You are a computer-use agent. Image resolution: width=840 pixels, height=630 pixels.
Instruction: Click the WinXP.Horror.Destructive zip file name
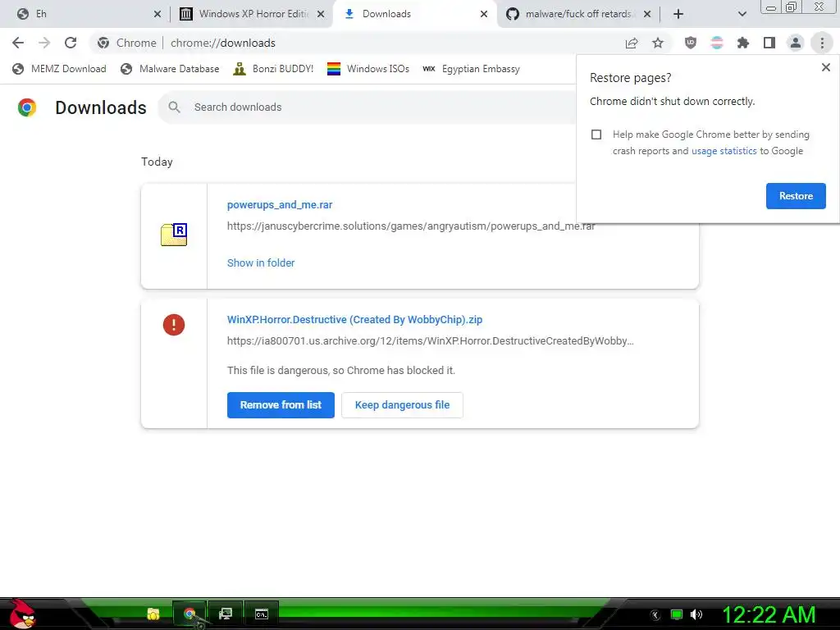click(x=354, y=320)
